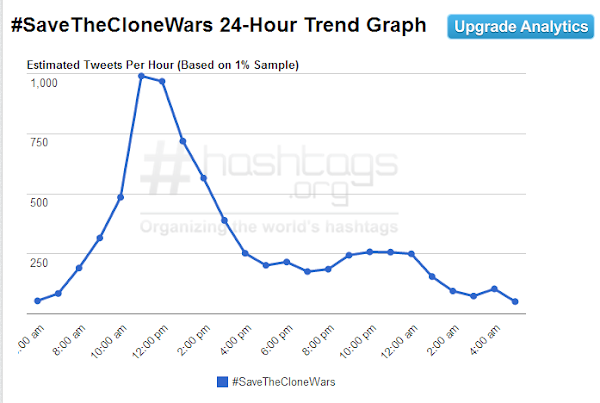600x403 pixels.
Task: Click the last data point on the line
Action: tap(515, 301)
